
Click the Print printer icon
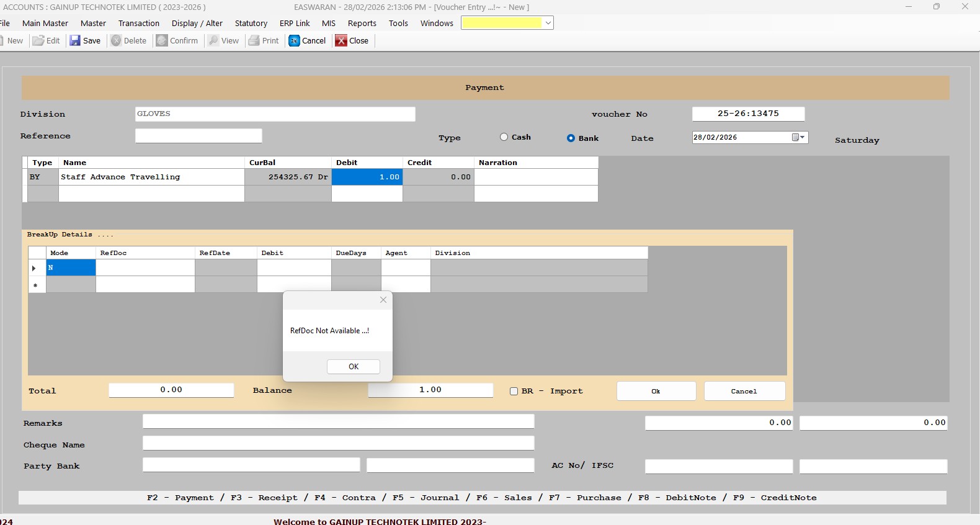click(x=254, y=41)
